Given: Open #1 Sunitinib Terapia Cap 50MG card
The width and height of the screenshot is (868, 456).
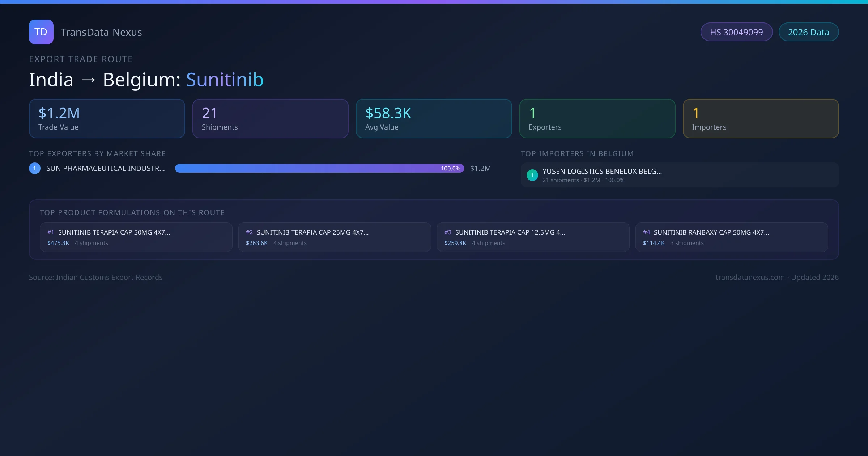Looking at the screenshot, I should [x=136, y=237].
